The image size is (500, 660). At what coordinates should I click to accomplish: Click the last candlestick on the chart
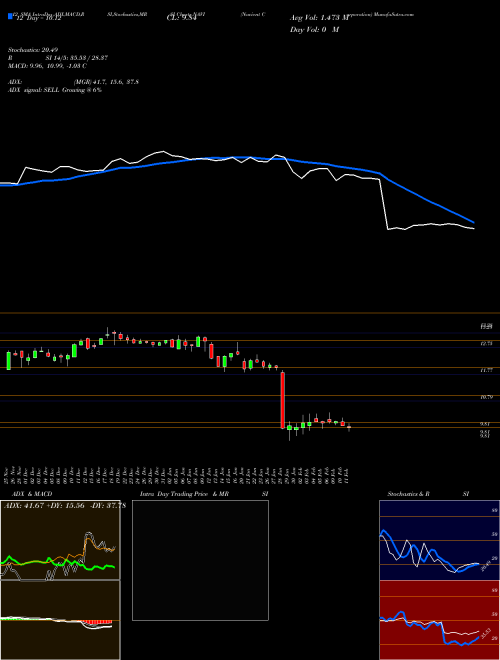coord(349,427)
